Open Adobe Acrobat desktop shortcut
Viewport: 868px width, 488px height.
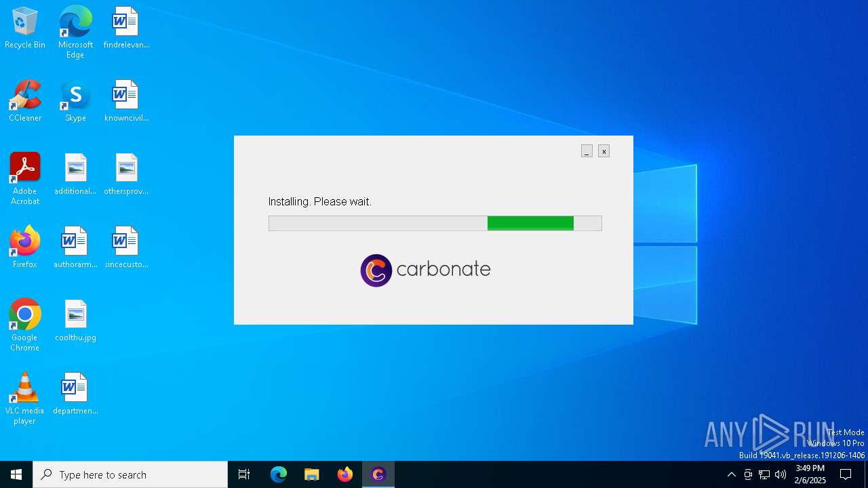[x=25, y=179]
